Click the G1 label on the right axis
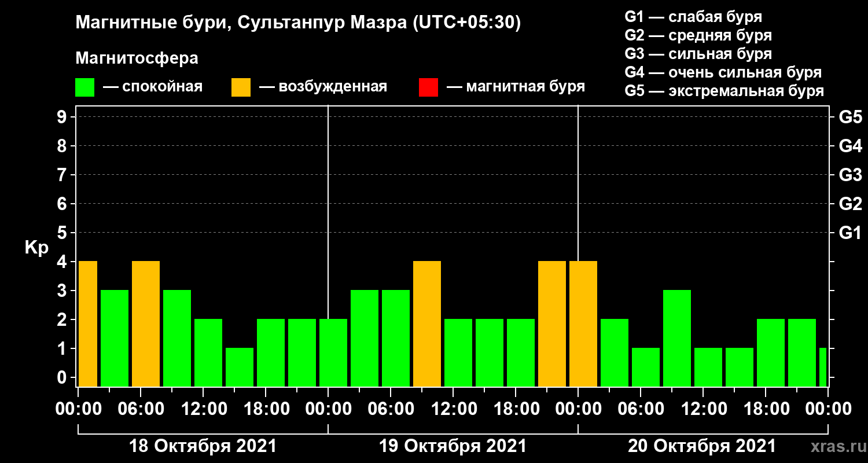Image resolution: width=868 pixels, height=463 pixels. point(850,233)
